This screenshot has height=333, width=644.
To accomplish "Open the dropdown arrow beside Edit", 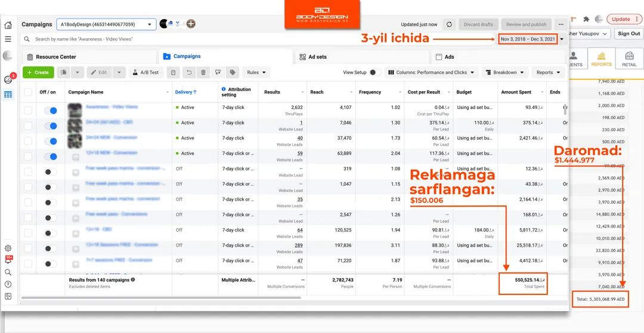I will click(x=119, y=72).
